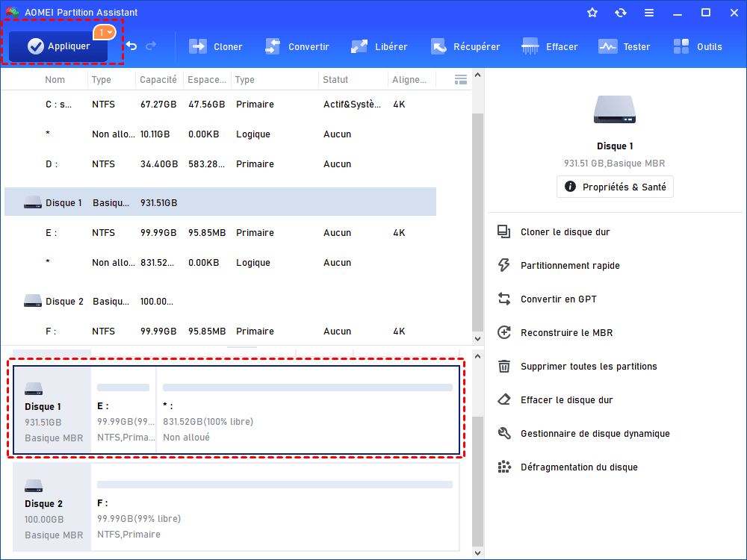
Task: Click Reconstruire le MBR
Action: tap(566, 333)
